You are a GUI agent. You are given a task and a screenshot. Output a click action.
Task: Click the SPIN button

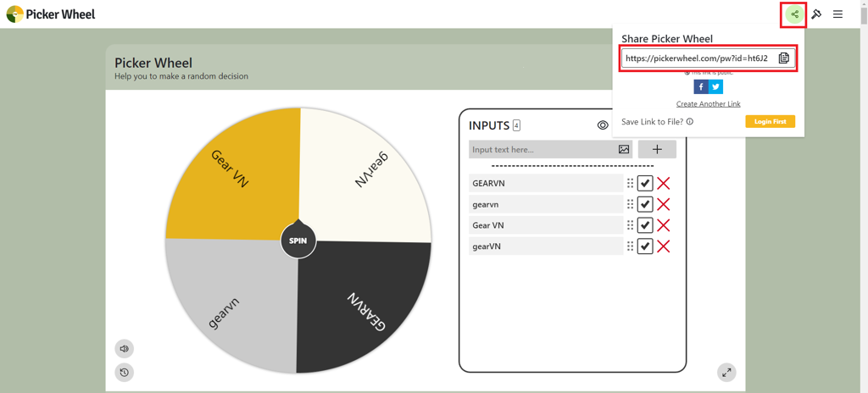[x=298, y=241]
